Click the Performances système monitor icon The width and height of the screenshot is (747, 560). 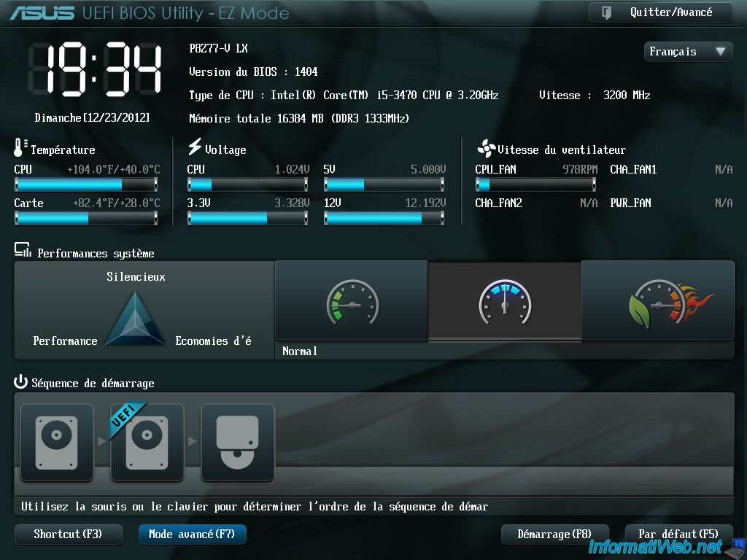(x=22, y=252)
